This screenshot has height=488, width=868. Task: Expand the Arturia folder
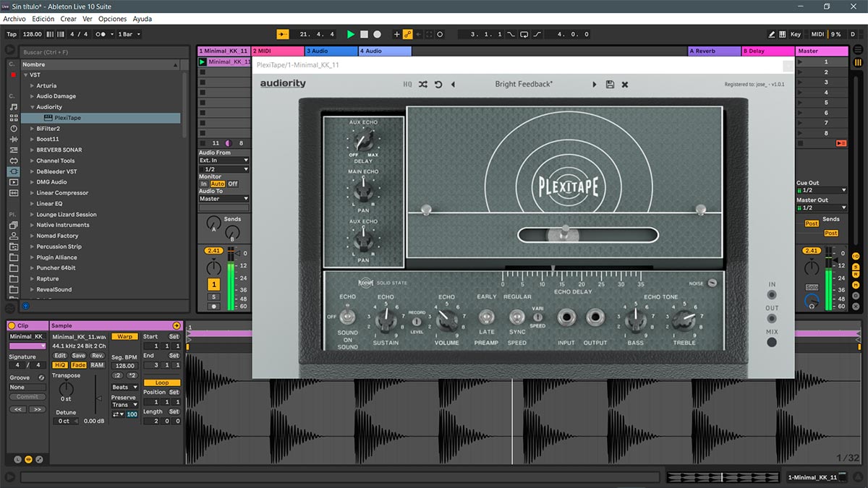point(32,85)
